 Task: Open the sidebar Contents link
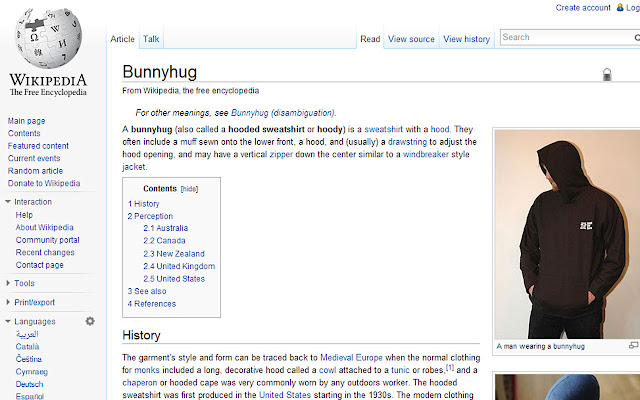click(24, 133)
